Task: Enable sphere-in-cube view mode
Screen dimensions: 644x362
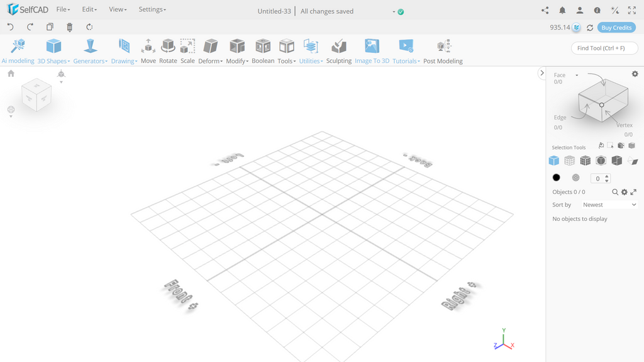Action: coord(601,161)
